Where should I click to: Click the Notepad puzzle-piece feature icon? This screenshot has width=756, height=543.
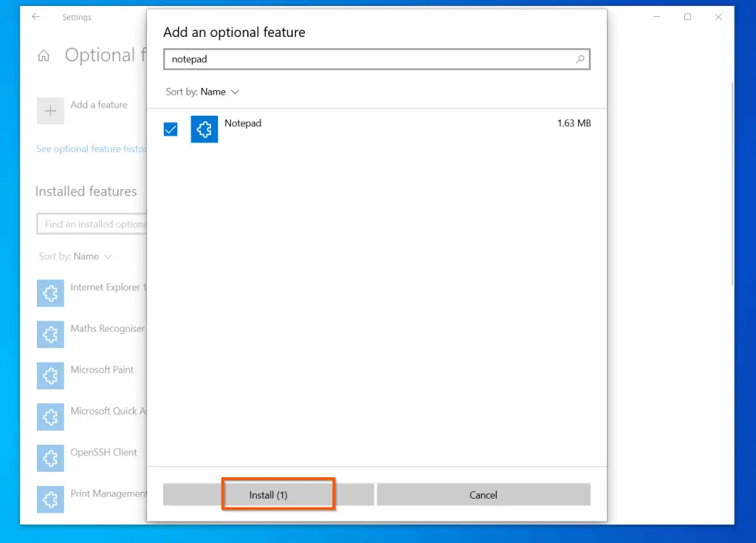205,129
